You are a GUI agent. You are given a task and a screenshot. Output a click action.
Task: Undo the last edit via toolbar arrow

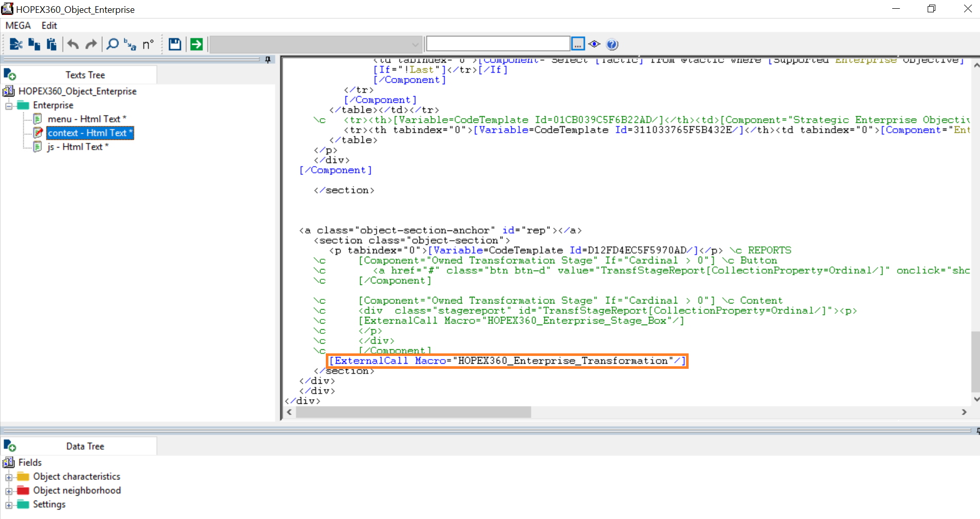[x=72, y=44]
